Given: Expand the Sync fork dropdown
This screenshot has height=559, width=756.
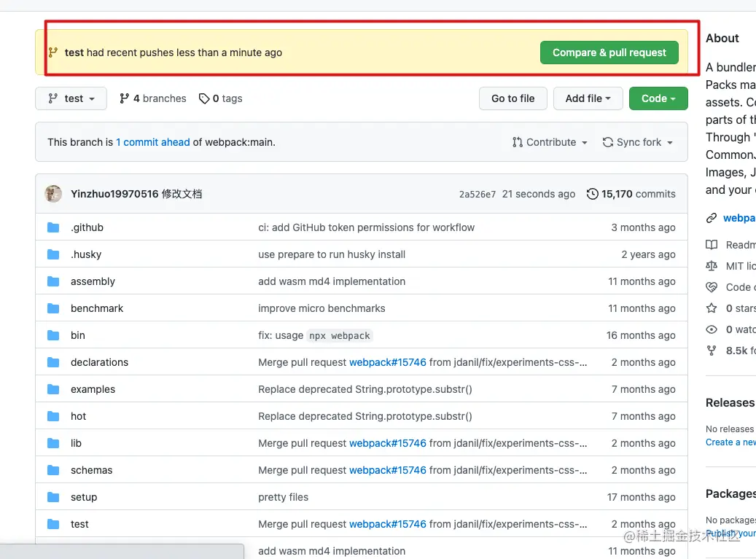Looking at the screenshot, I should pyautogui.click(x=638, y=142).
